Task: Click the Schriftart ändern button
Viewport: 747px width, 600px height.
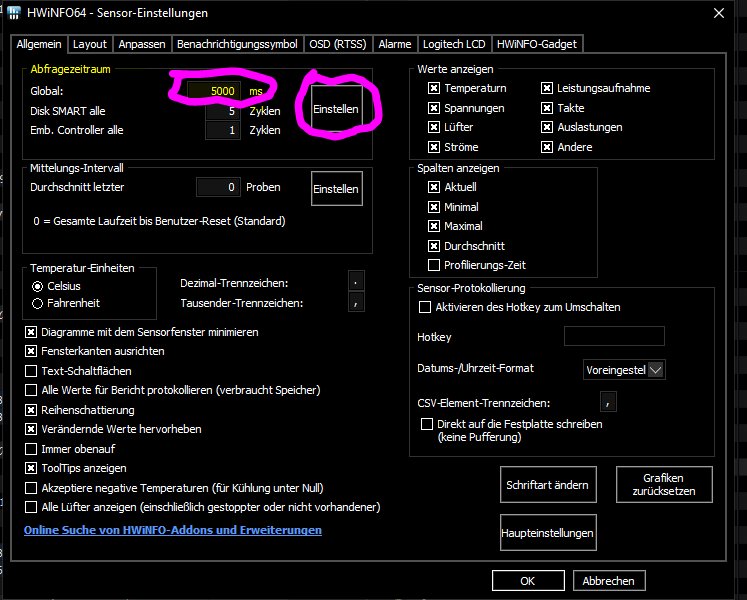Action: (548, 485)
